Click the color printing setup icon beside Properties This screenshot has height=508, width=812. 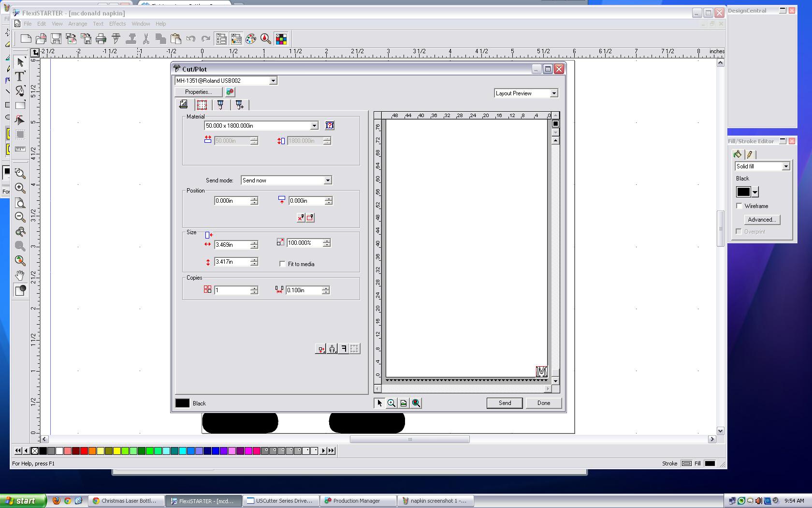(229, 92)
